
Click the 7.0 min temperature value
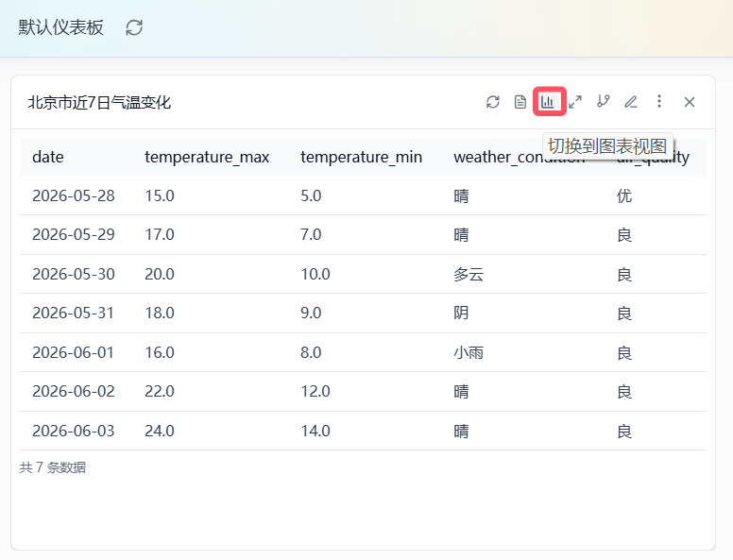point(311,234)
